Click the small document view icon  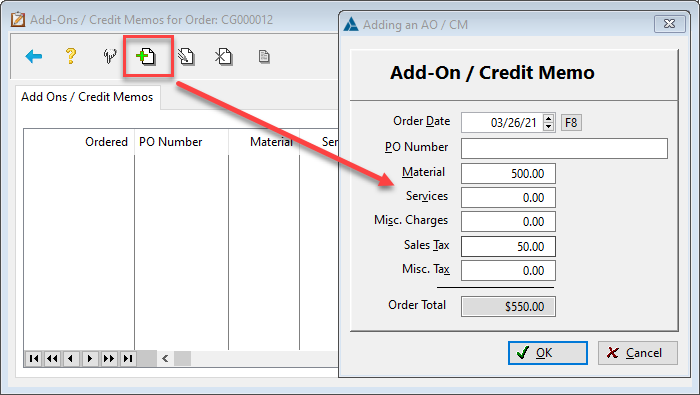tap(264, 57)
